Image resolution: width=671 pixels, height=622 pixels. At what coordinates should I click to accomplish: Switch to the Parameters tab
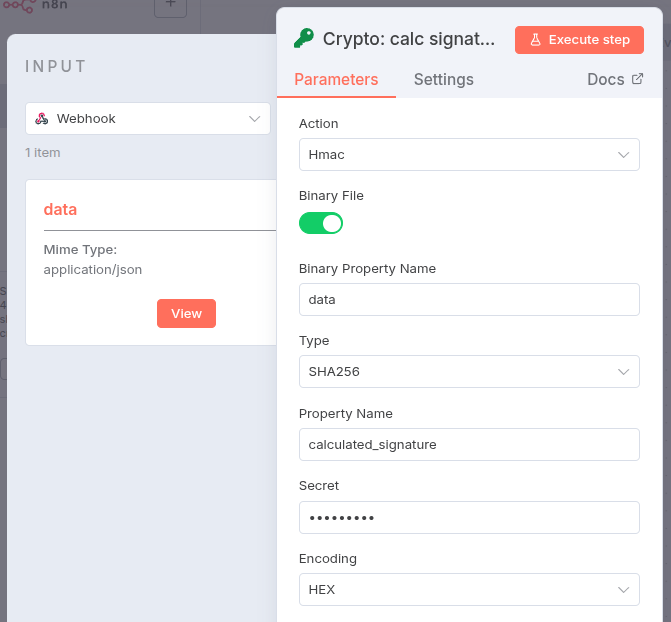tap(336, 79)
